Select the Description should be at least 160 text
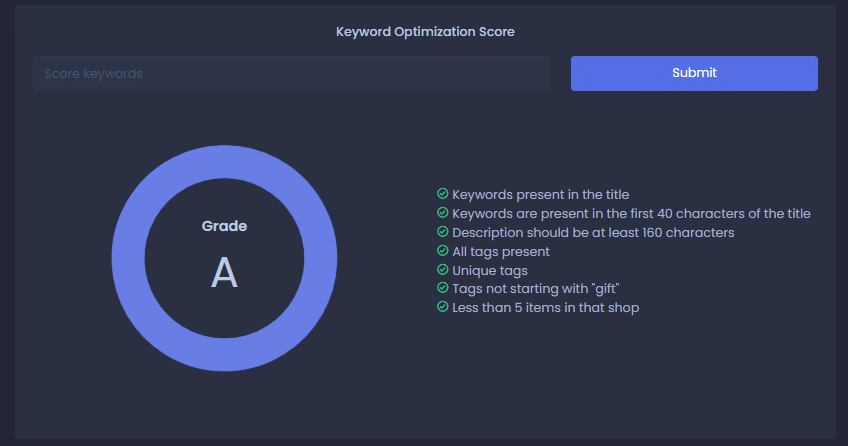Image resolution: width=848 pixels, height=446 pixels. coord(593,232)
